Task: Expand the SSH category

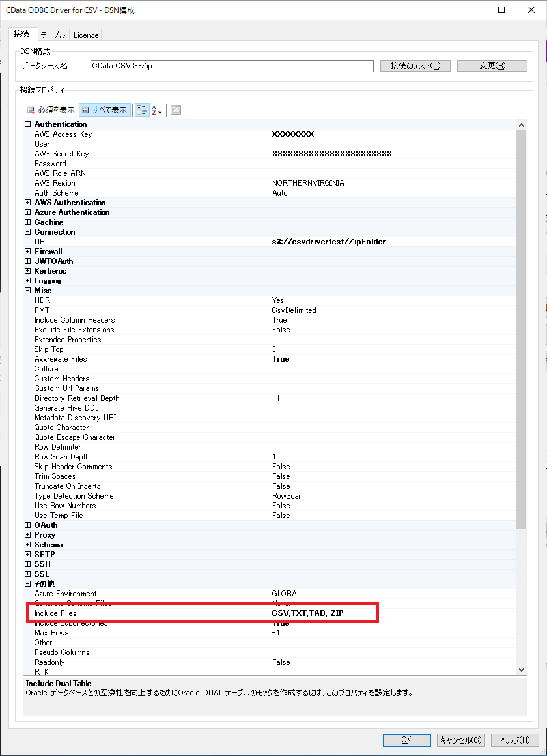Action: coord(28,564)
